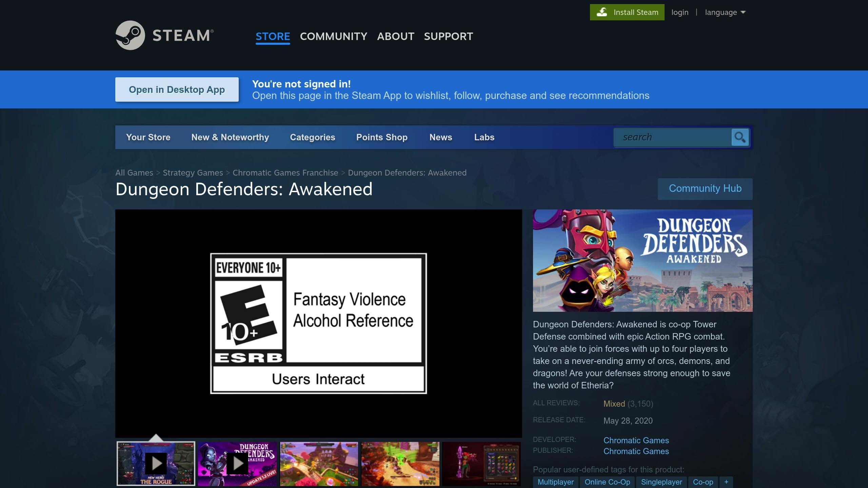868x488 pixels.
Task: Select News in the store navigation
Action: [x=440, y=137]
